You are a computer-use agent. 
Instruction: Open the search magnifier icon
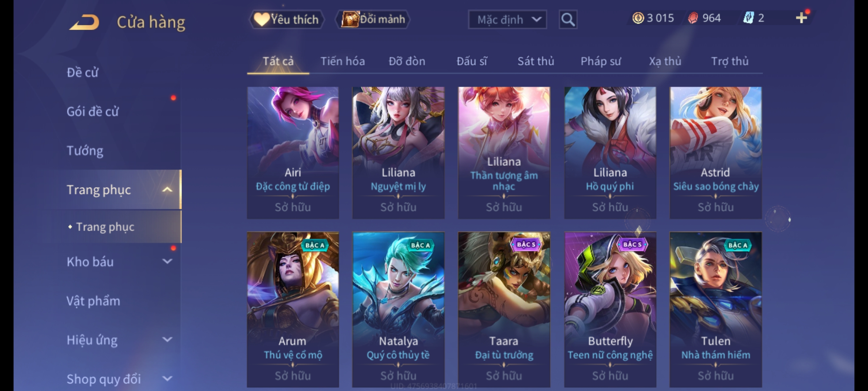pos(568,20)
